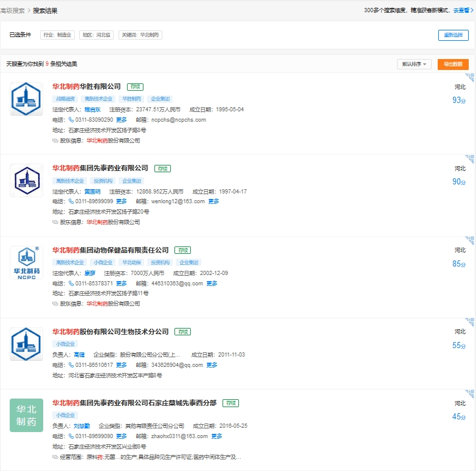Click phone icon beside 0311-85378371
476x471 pixels.
71,283
